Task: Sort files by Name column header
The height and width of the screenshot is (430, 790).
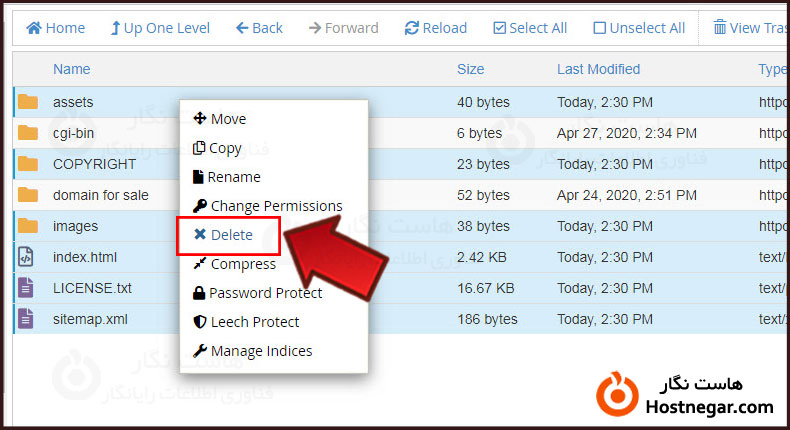Action: point(71,69)
